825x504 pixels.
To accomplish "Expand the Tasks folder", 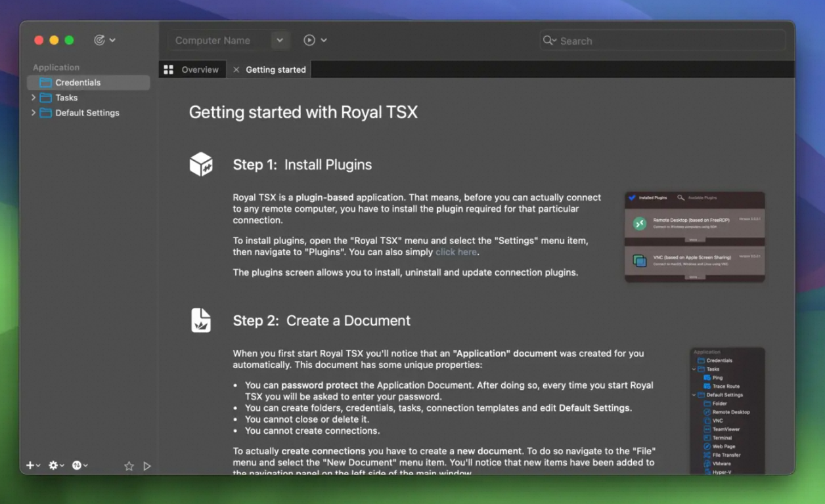I will [x=33, y=98].
